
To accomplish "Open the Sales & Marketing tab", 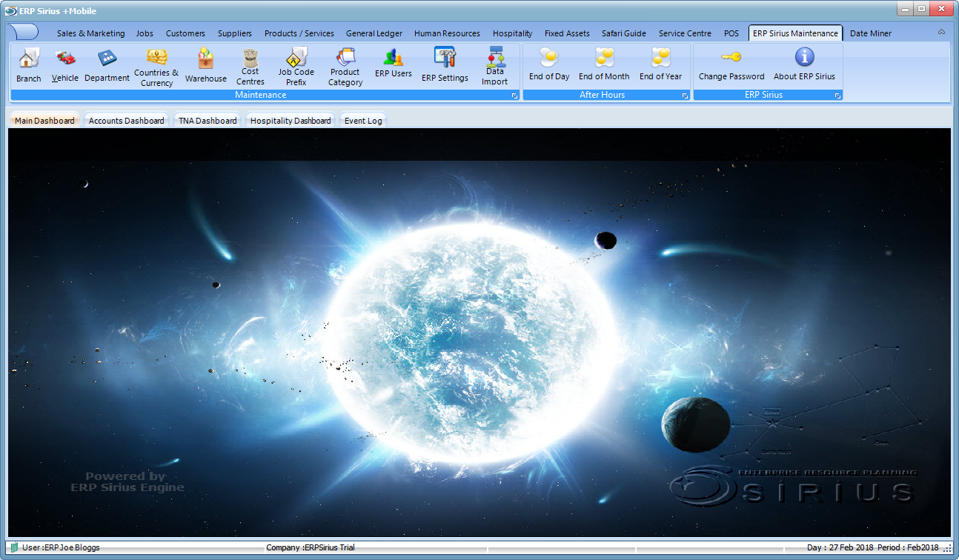I will tap(91, 33).
